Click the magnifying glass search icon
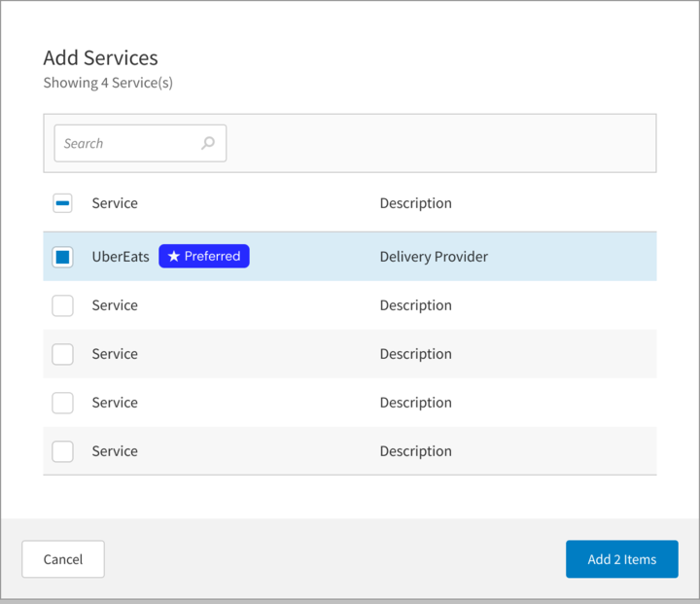Image resolution: width=700 pixels, height=604 pixels. (207, 143)
